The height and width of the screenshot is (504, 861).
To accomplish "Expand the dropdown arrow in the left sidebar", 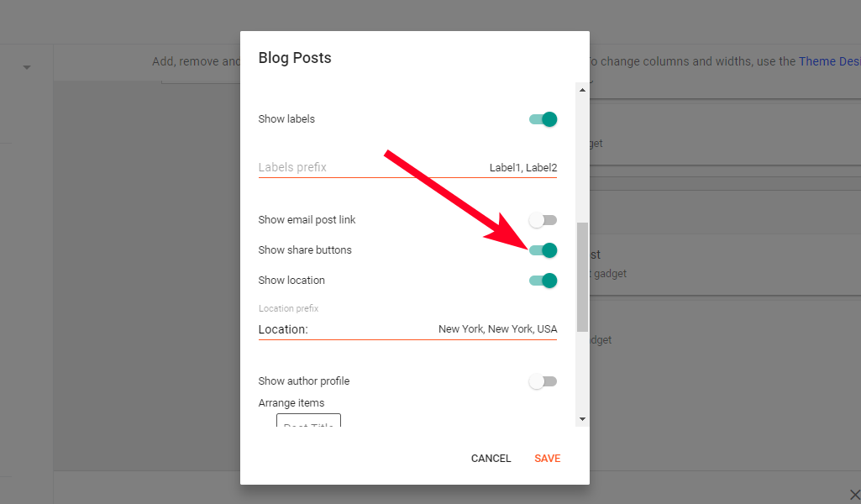I will [26, 66].
